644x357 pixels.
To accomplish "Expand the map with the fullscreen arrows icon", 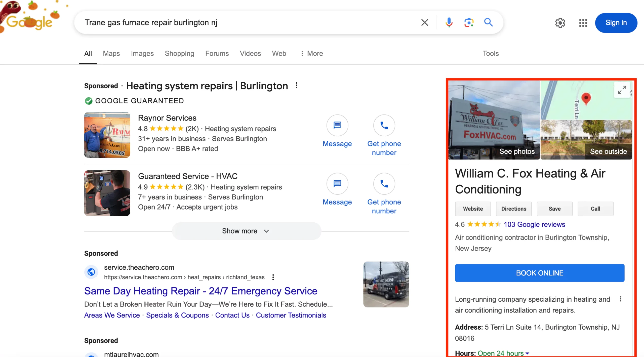I will (x=622, y=90).
